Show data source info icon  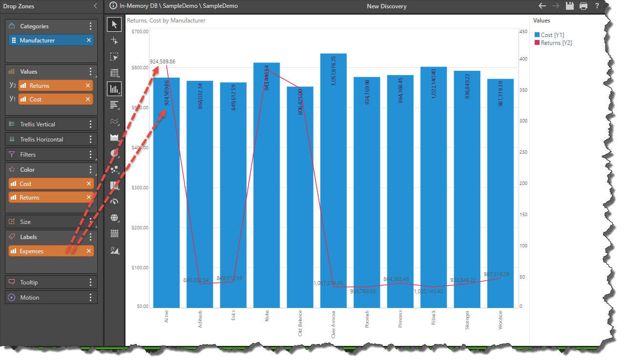113,6
